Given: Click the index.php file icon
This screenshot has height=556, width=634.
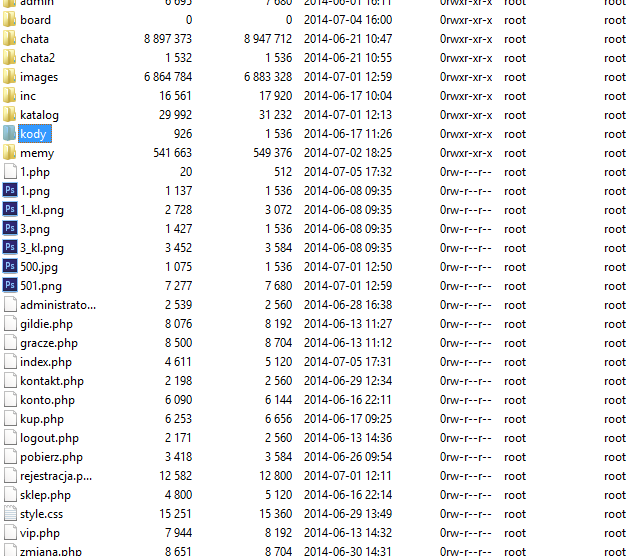Looking at the screenshot, I should [x=10, y=362].
